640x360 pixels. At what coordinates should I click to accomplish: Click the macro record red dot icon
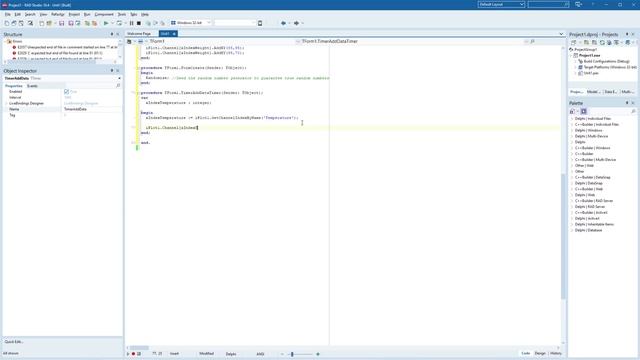(x=133, y=354)
